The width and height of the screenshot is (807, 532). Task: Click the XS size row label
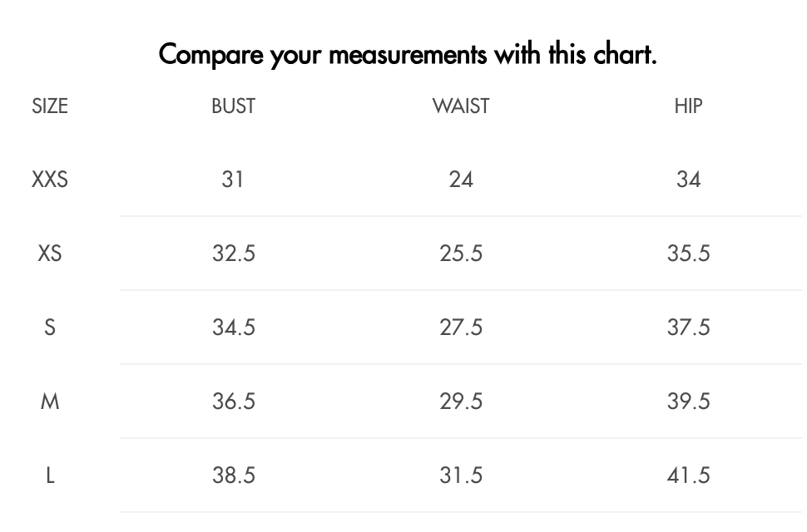pyautogui.click(x=50, y=254)
